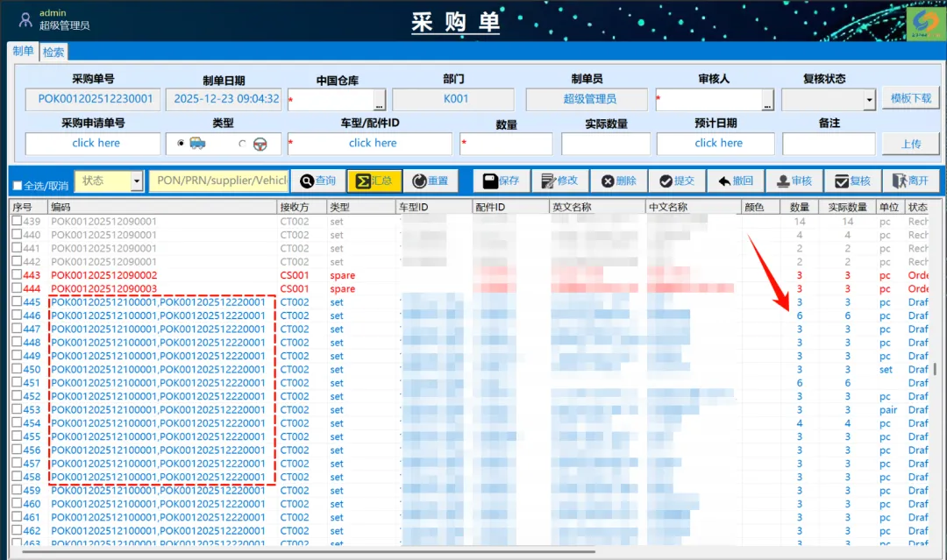Click the 制单日期 date field

(224, 99)
